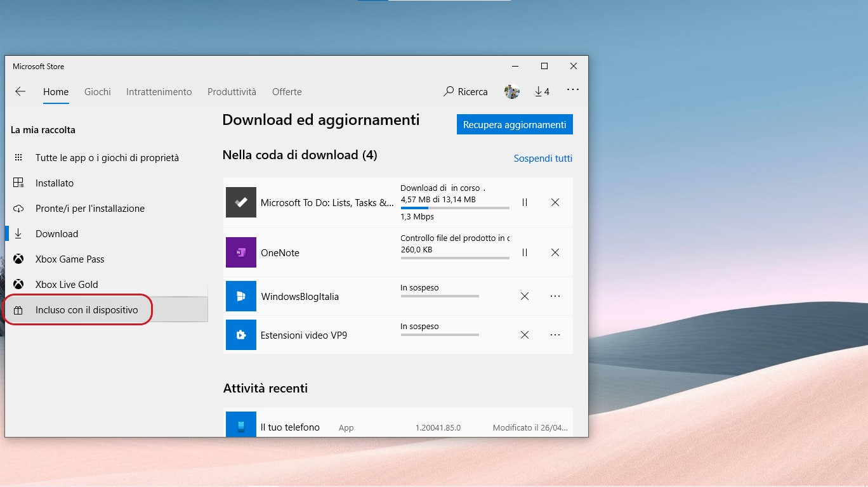868x487 pixels.
Task: Select Download in the sidebar
Action: tap(107, 233)
